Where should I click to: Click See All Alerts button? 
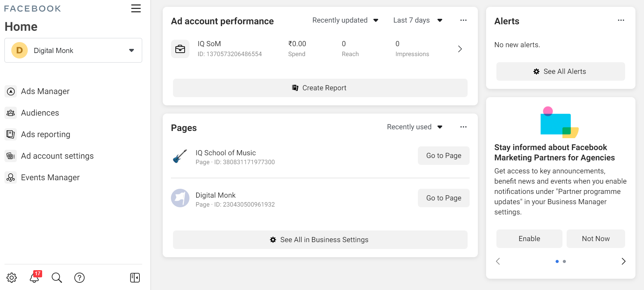(561, 71)
